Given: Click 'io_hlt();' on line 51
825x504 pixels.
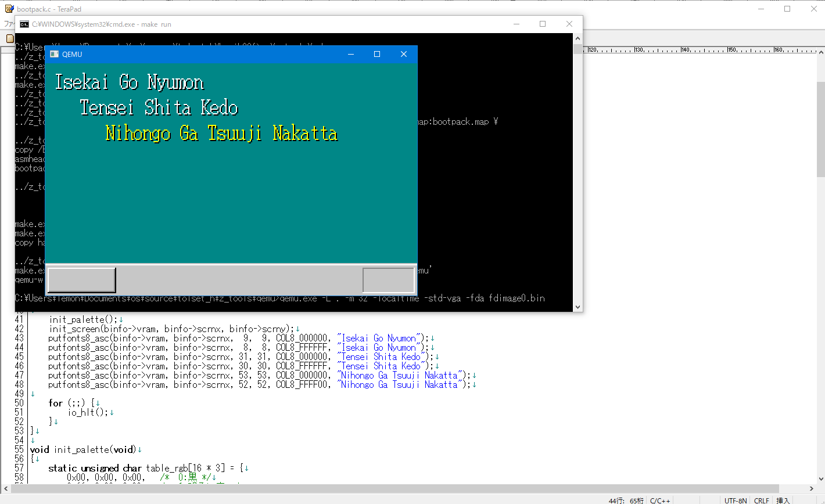Looking at the screenshot, I should 88,412.
